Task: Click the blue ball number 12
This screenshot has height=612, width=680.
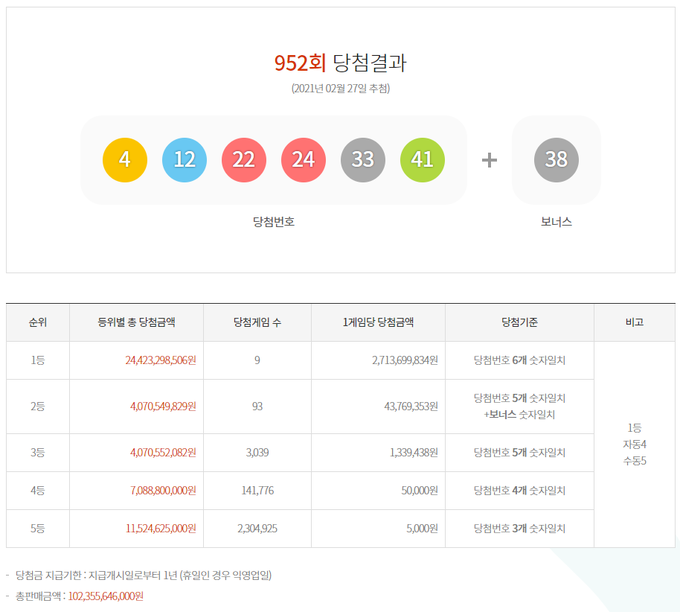Action: [x=184, y=160]
